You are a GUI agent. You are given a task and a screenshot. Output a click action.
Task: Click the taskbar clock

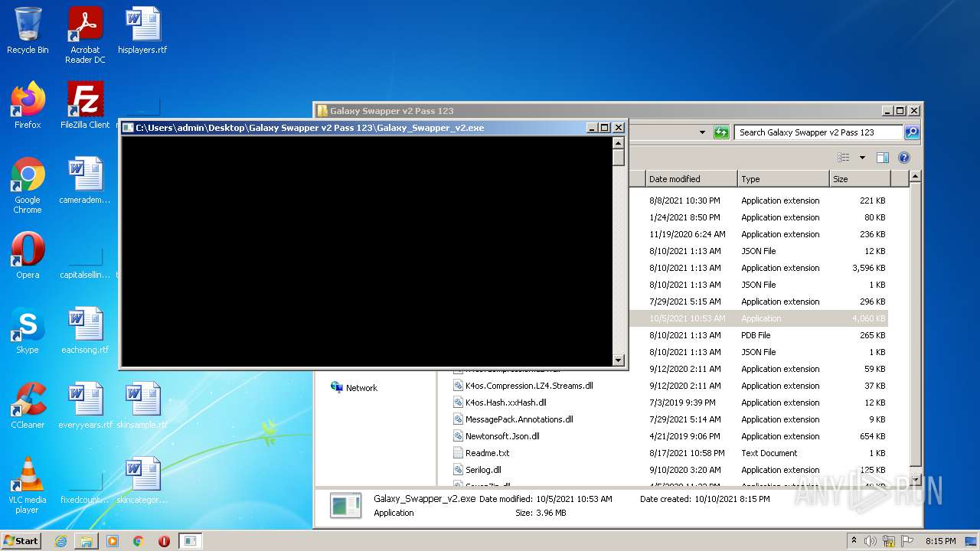point(941,541)
